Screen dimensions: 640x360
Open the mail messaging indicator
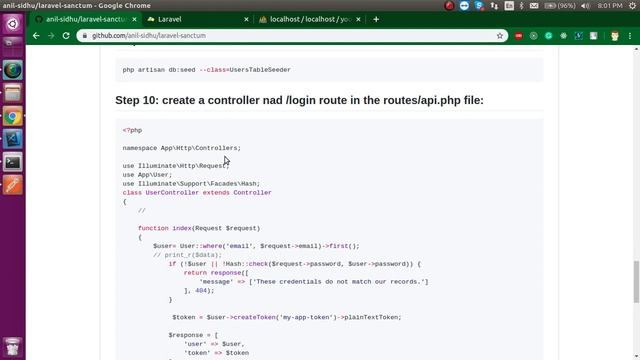[x=534, y=6]
